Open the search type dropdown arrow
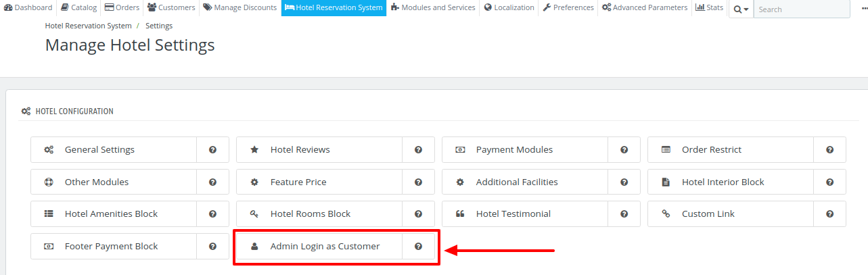Screen dimensions: 868x275 coord(741,9)
